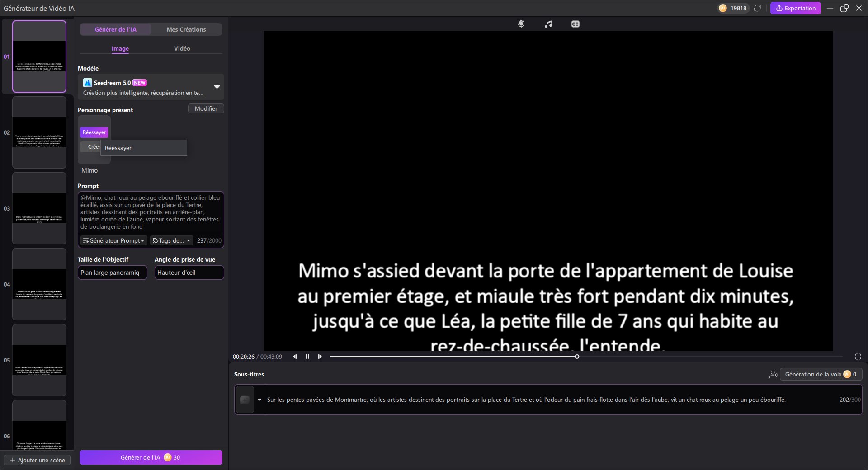The image size is (868, 470).
Task: Step to previous frame
Action: point(295,357)
